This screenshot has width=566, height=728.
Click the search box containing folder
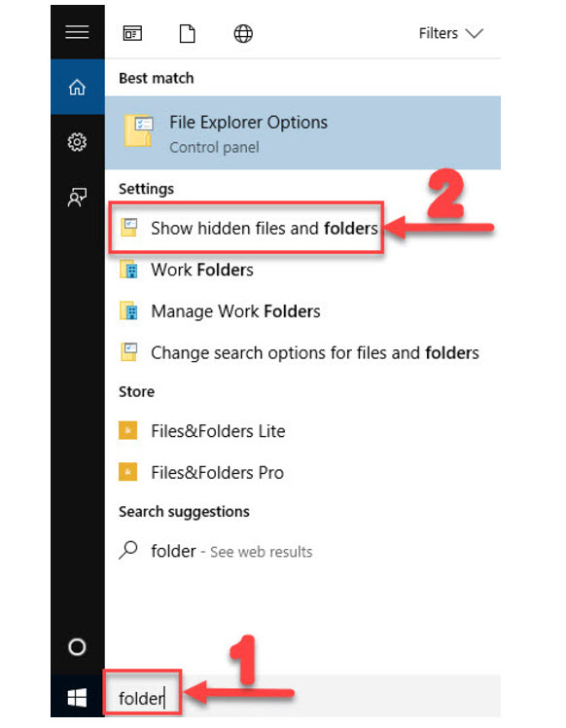[303, 698]
